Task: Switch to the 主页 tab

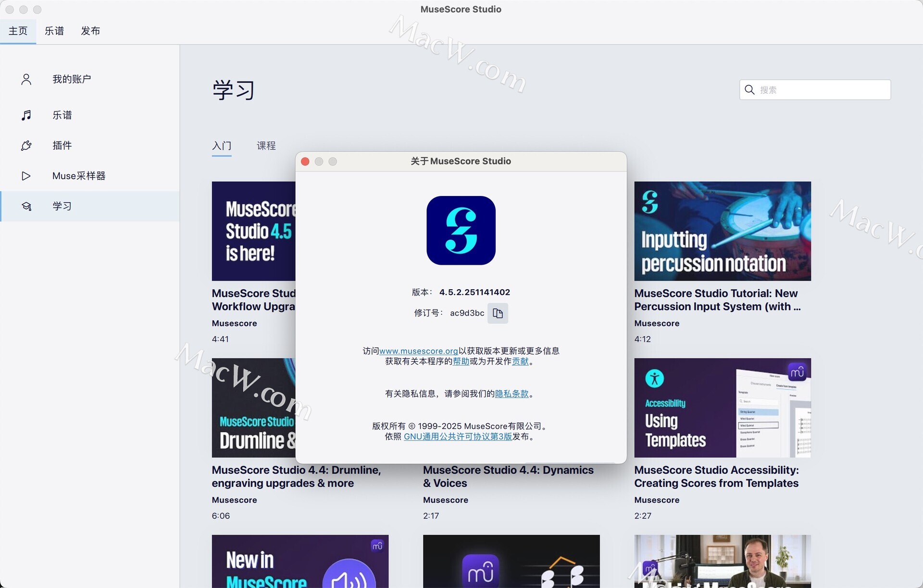Action: pos(18,31)
